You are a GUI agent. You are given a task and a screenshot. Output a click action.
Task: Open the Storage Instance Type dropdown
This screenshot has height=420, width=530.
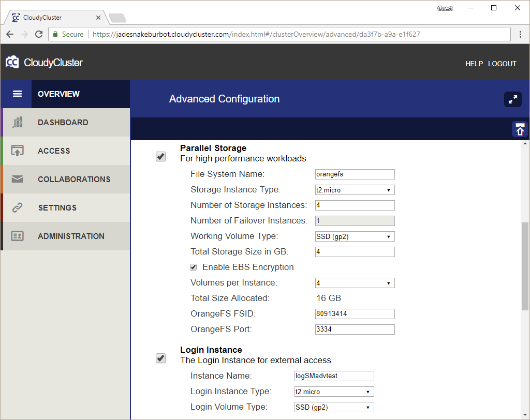click(x=355, y=190)
